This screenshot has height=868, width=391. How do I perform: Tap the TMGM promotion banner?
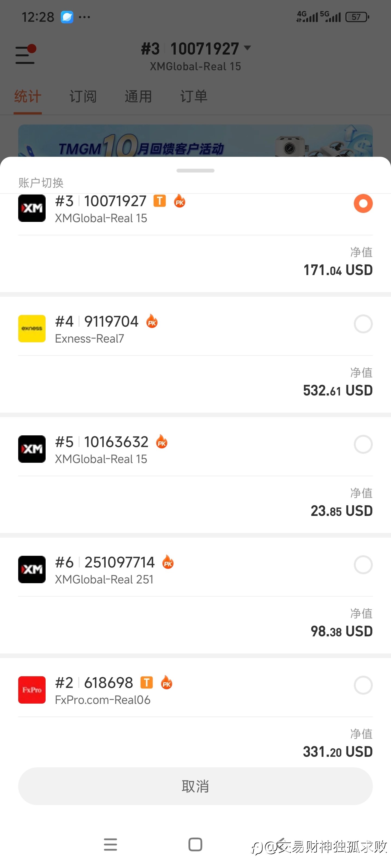coord(195,142)
